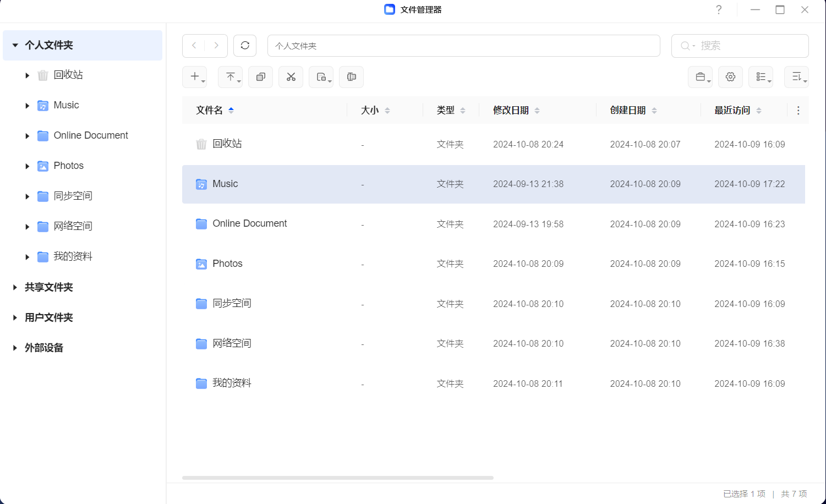Expand the Photos folder in sidebar

pos(27,166)
